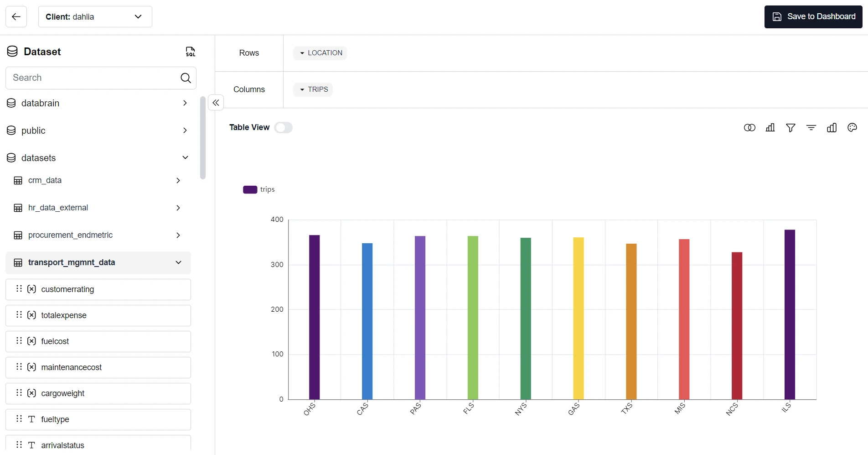Screen dimensions: 868x455
Task: Toggle the TRIPS pill in Columns
Action: pyautogui.click(x=313, y=89)
